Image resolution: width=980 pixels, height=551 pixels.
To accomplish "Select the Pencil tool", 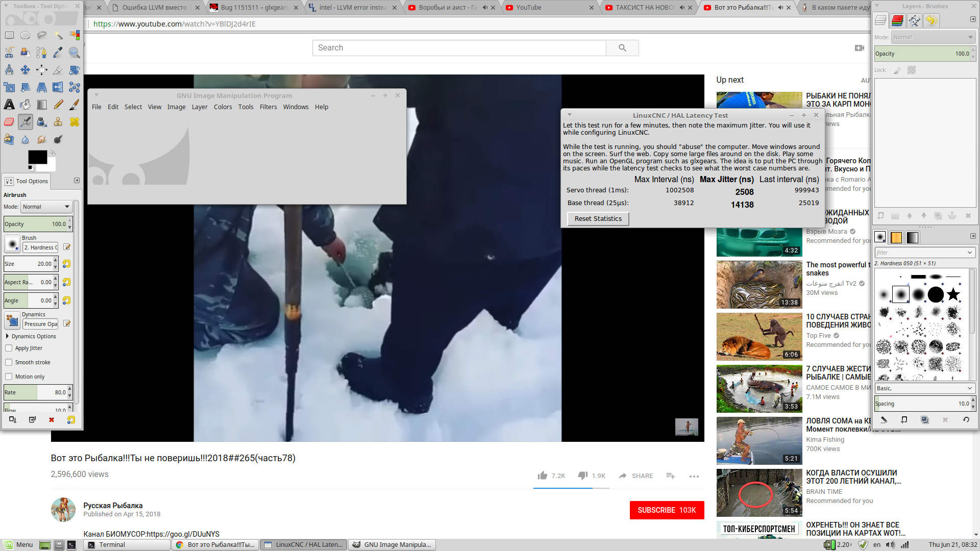I will tap(58, 105).
